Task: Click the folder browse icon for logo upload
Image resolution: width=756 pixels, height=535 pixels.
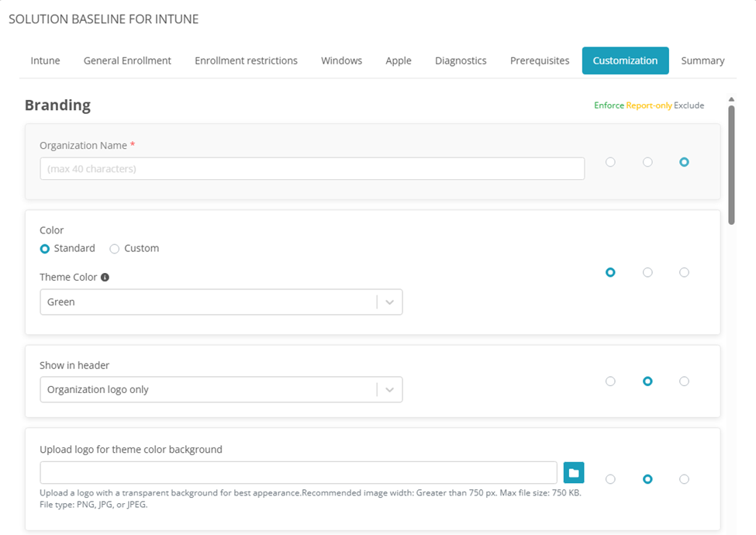Action: tap(573, 472)
